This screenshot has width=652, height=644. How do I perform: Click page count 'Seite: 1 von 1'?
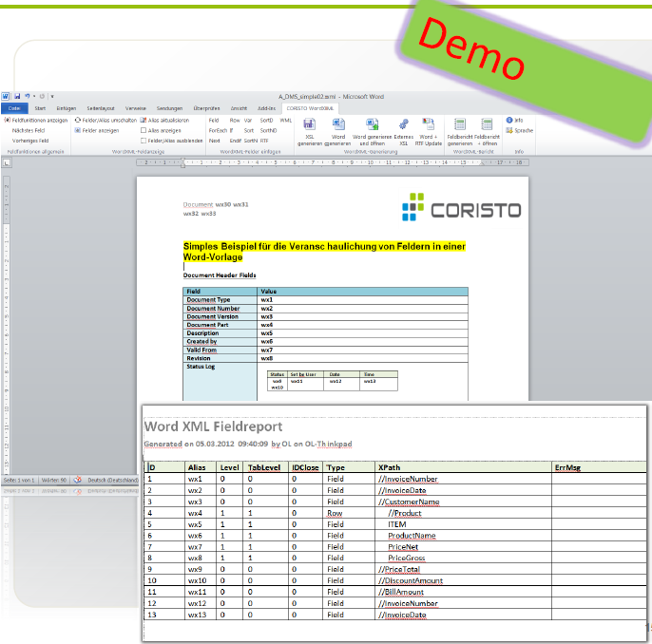point(19,480)
